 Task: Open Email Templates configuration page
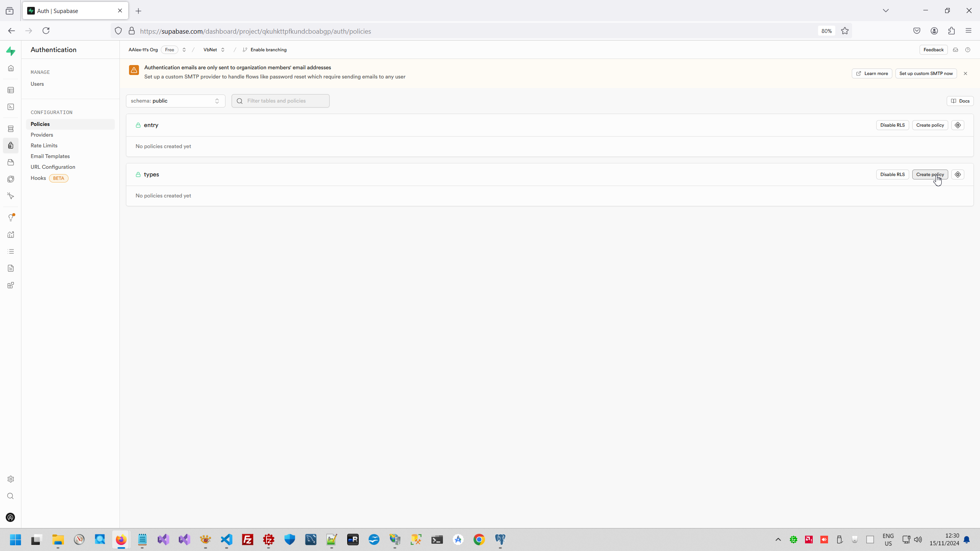tap(50, 156)
